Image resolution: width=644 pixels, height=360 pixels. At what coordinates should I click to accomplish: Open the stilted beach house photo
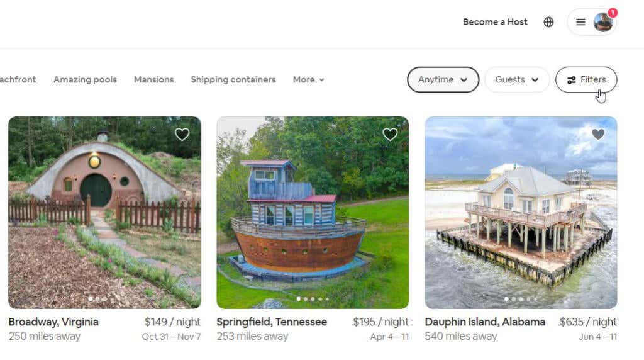[521, 214]
